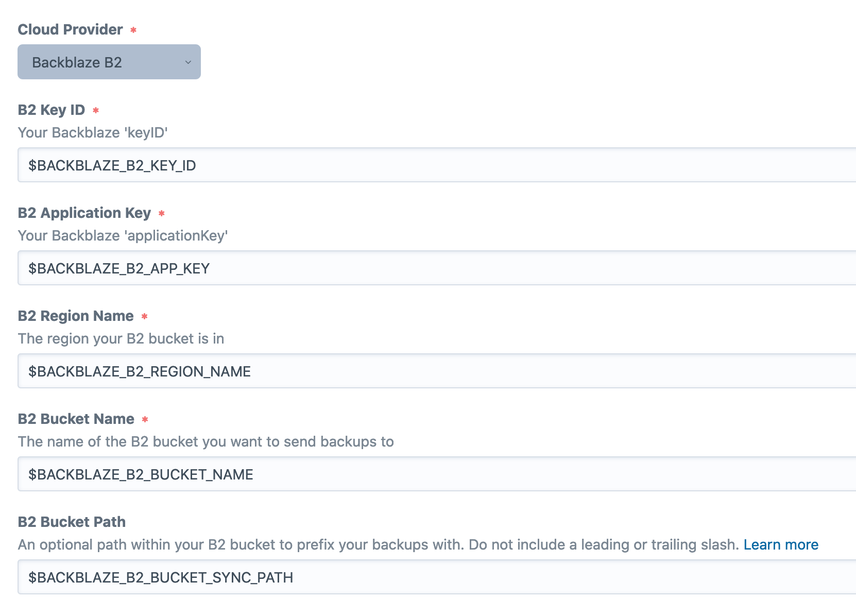Click the B2 Application Key label
This screenshot has width=856, height=616.
(x=84, y=213)
